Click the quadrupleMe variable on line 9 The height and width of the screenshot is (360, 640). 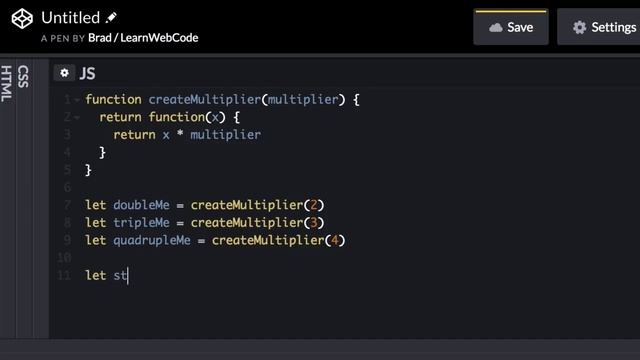click(152, 240)
